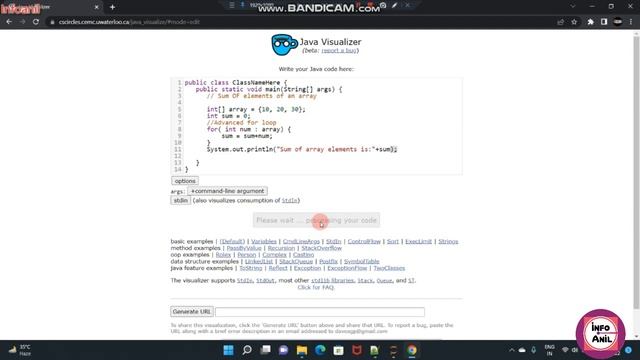This screenshot has width=640, height=360.
Task: Toggle the browser side panel icon
Action: (604, 22)
